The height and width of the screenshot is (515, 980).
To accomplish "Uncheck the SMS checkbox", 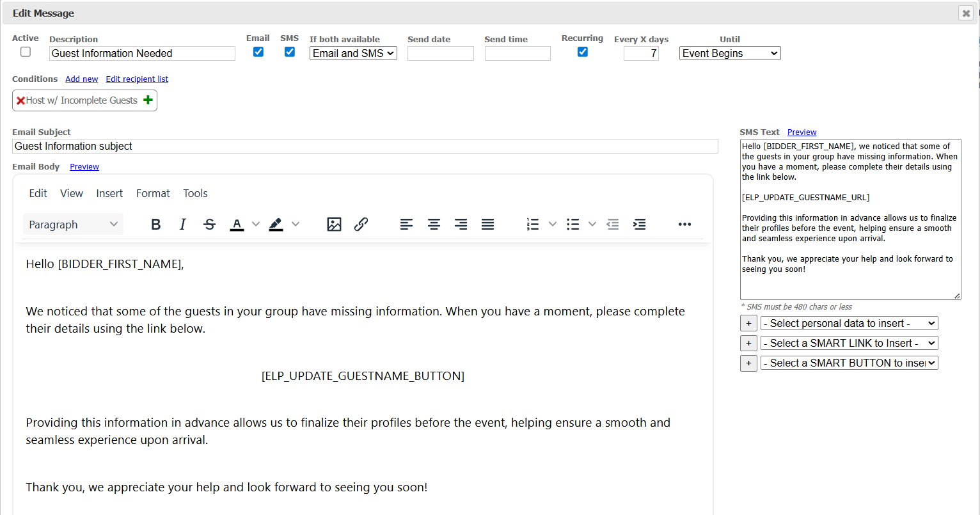I will pyautogui.click(x=290, y=52).
